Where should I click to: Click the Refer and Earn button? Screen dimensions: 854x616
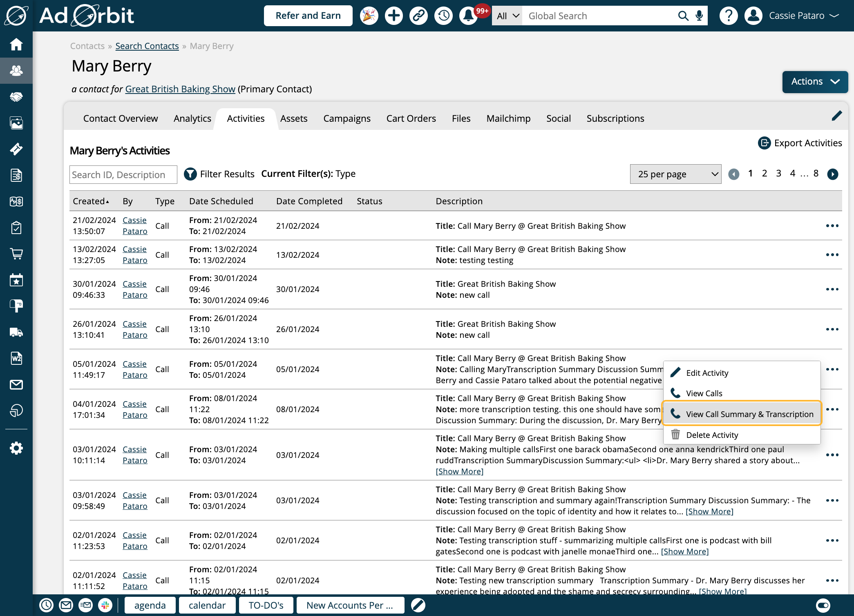tap(308, 16)
